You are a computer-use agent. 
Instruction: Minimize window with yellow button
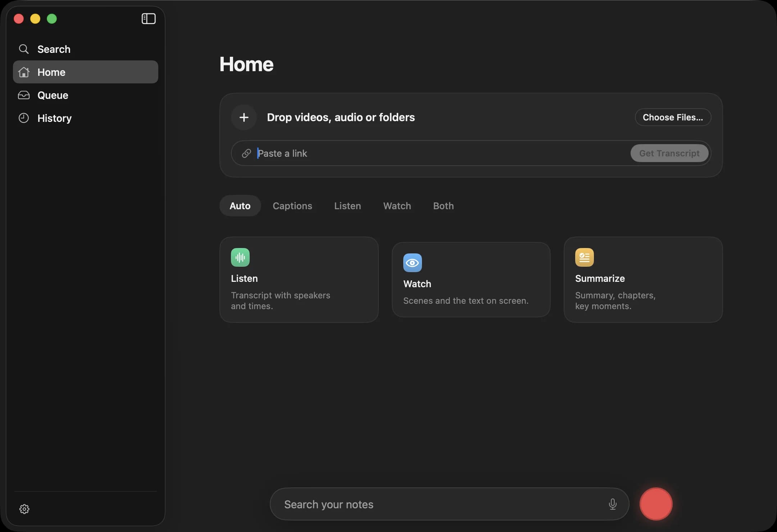pyautogui.click(x=35, y=19)
